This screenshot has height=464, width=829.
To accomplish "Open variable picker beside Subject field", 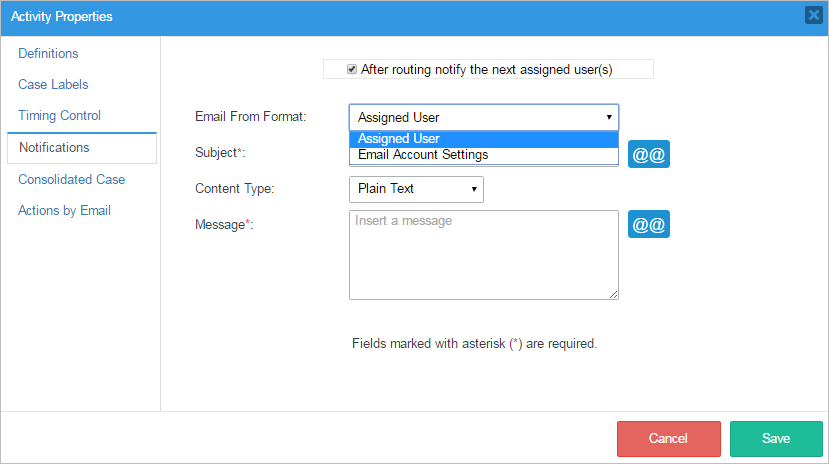I will (648, 155).
